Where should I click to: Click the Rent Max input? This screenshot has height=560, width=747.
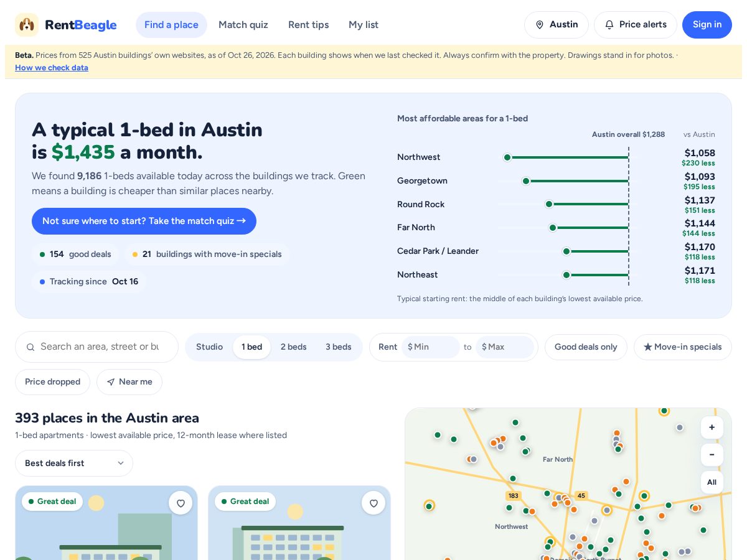click(x=505, y=347)
